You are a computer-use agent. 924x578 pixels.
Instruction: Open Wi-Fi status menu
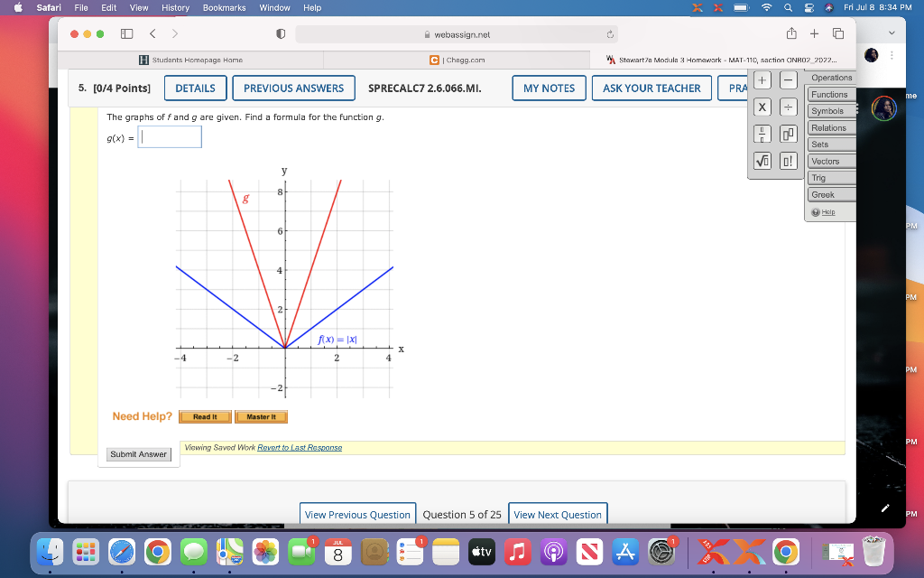767,7
